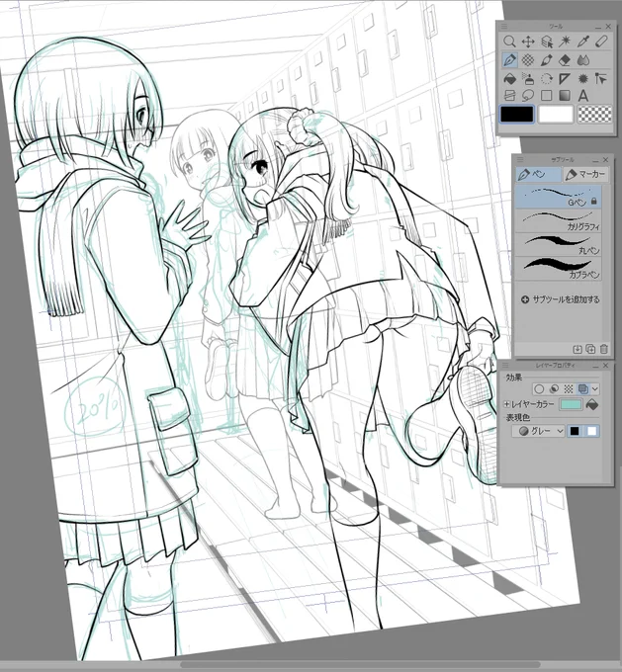622x672 pixels.
Task: Select the Auto select magic wand tool
Action: [565, 42]
